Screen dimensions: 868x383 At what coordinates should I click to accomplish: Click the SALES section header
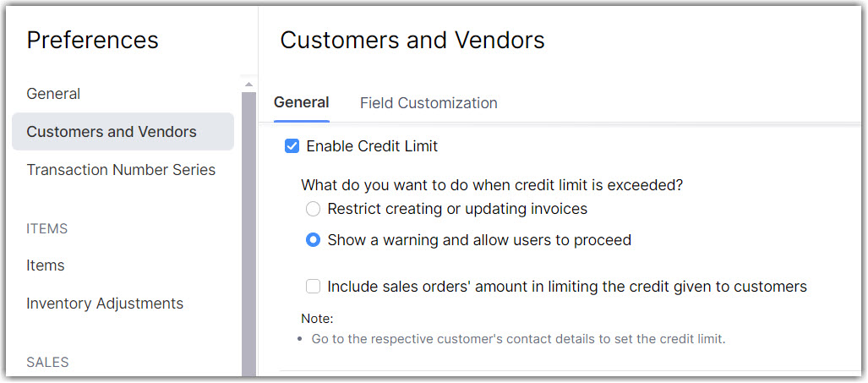48,363
